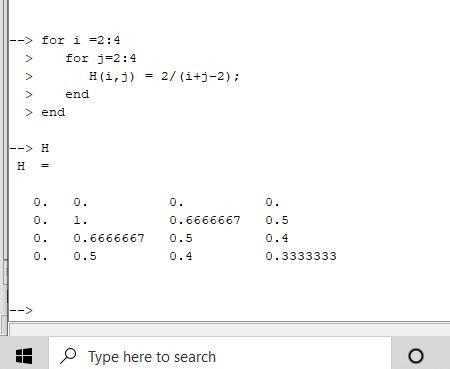Click the 'for i =2:4' command line
This screenshot has height=369, width=450.
click(x=80, y=41)
